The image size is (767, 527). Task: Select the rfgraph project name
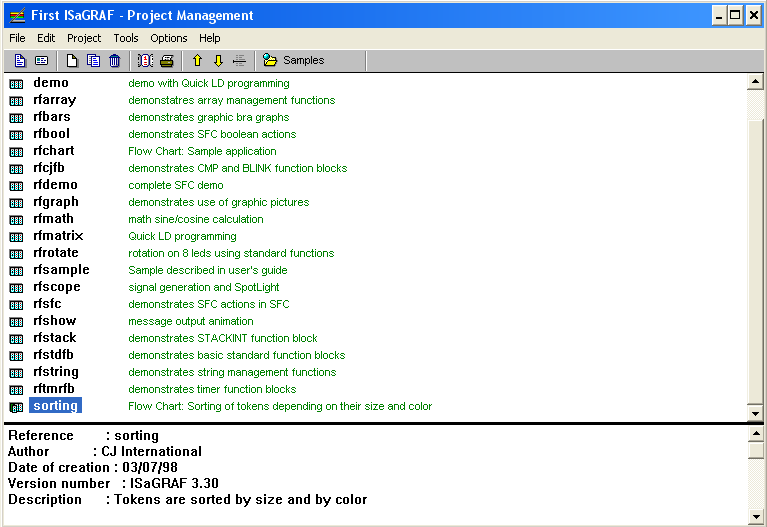56,202
